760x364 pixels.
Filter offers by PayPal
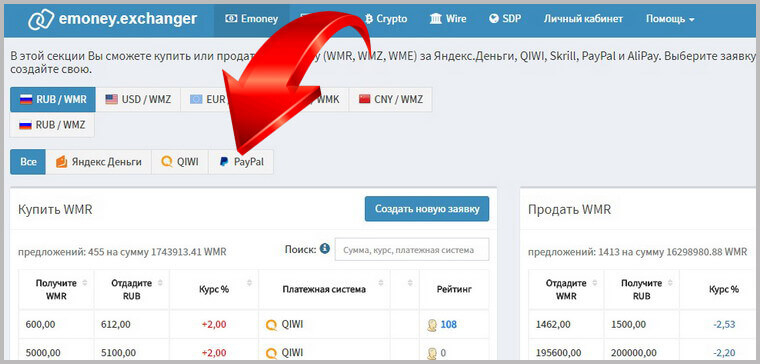pos(241,162)
